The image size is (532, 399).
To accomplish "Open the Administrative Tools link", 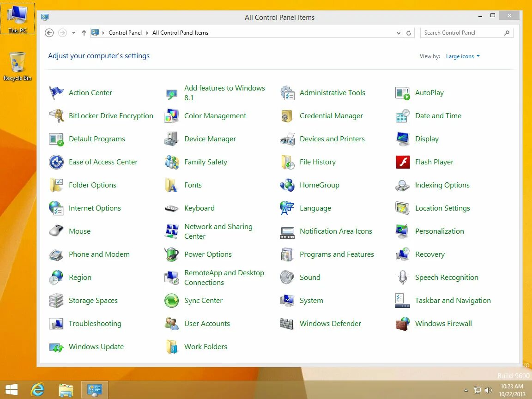I will (x=332, y=93).
